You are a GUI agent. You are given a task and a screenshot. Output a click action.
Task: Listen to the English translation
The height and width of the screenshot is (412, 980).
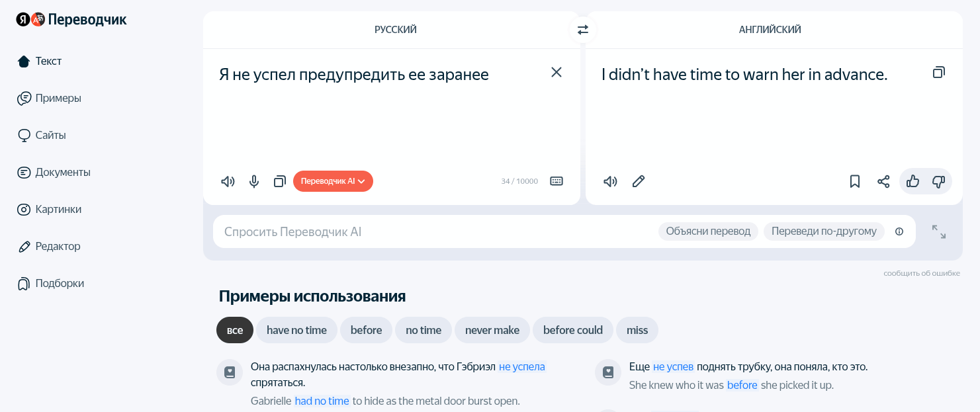tap(610, 181)
